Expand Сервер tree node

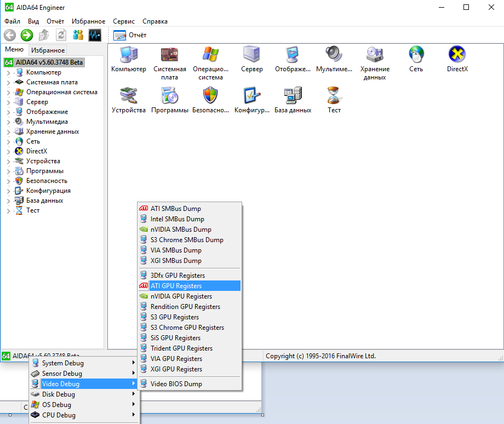pos(8,102)
